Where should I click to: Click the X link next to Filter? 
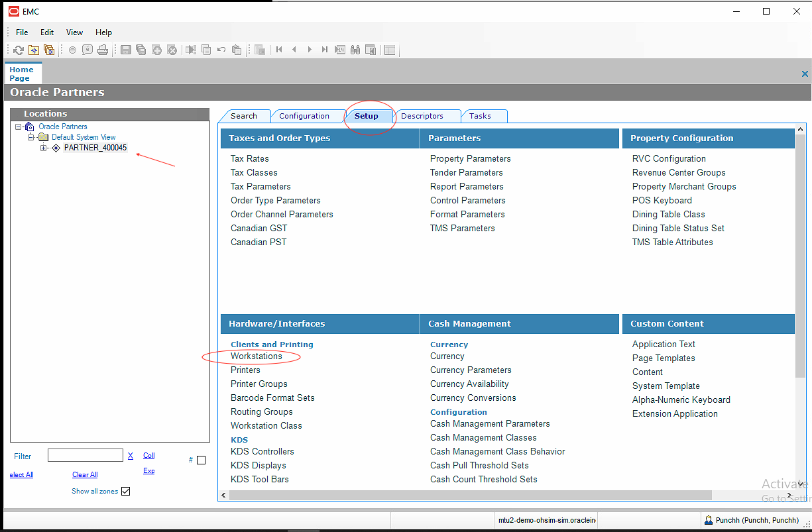[131, 456]
